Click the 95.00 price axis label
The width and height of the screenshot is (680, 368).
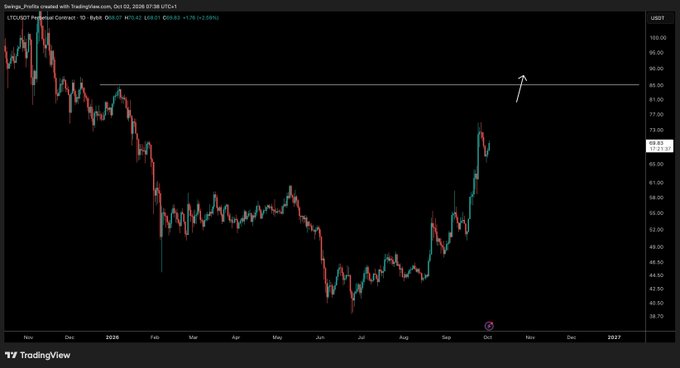(657, 53)
